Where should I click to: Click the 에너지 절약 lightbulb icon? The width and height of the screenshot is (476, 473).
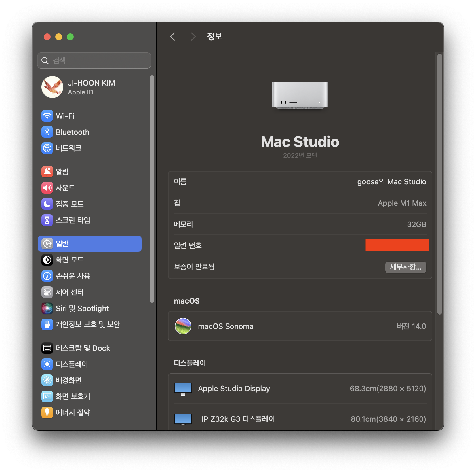pyautogui.click(x=47, y=413)
